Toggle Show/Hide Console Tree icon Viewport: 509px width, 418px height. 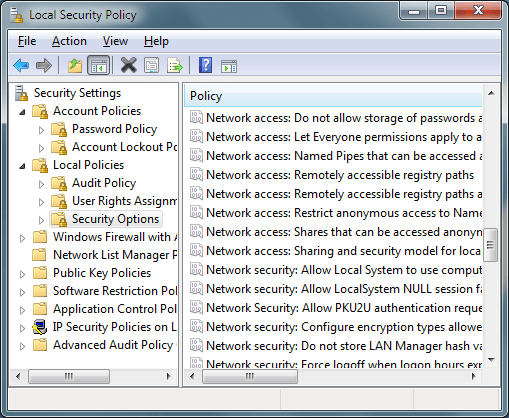(x=98, y=65)
